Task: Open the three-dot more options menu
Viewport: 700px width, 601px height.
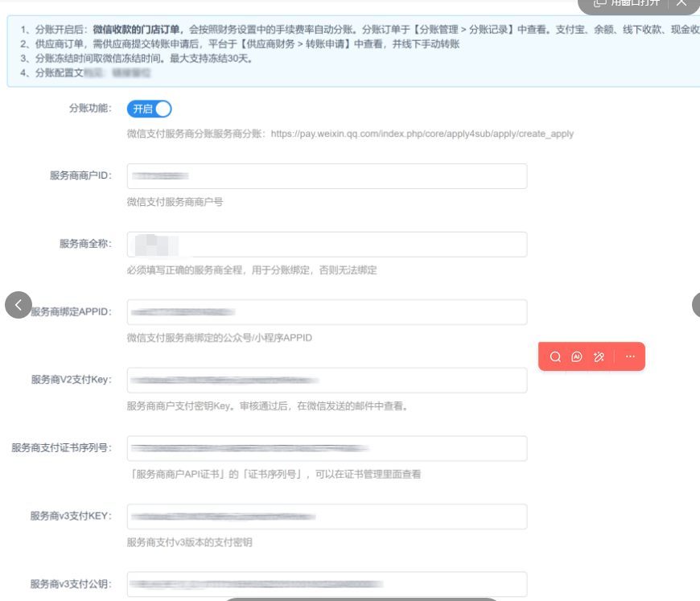Action: [630, 356]
